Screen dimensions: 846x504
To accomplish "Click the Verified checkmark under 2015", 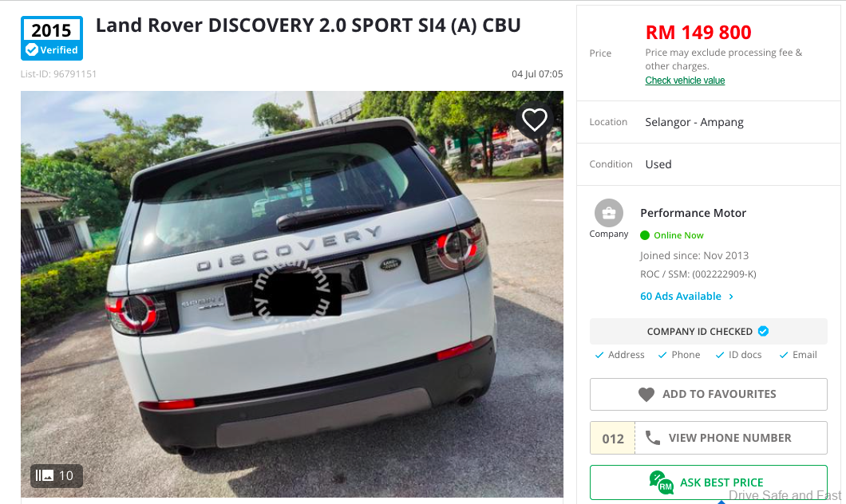I will (32, 50).
